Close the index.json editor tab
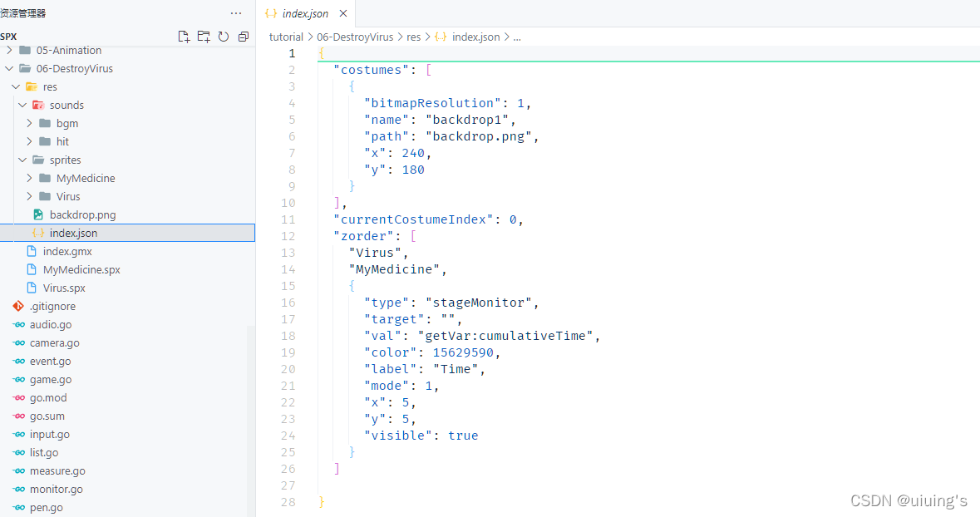The height and width of the screenshot is (517, 980). 343,13
